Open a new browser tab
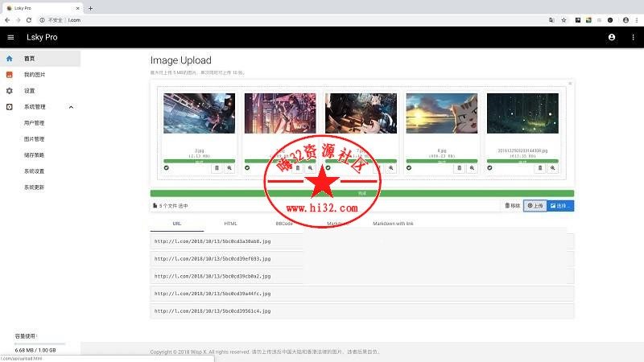Screen dimensions: 644x362 pyautogui.click(x=90, y=8)
